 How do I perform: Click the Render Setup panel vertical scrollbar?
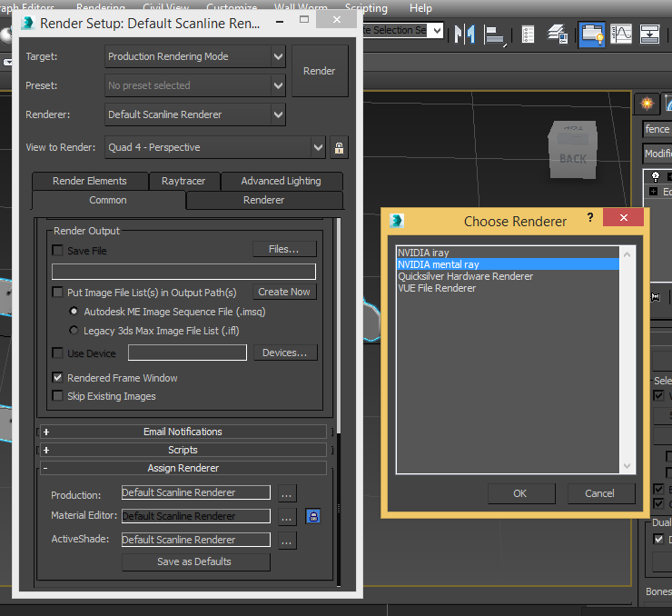pos(339,326)
